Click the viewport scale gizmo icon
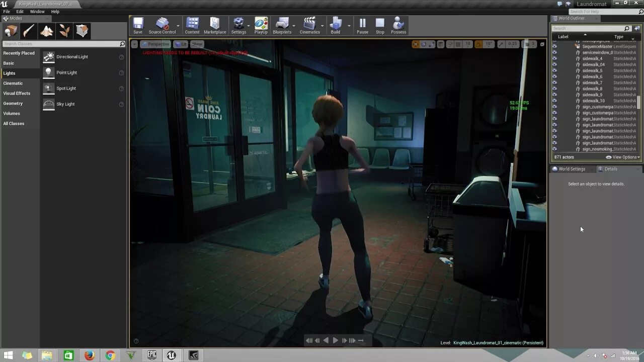Viewport: 644px width, 362px height. (x=432, y=44)
